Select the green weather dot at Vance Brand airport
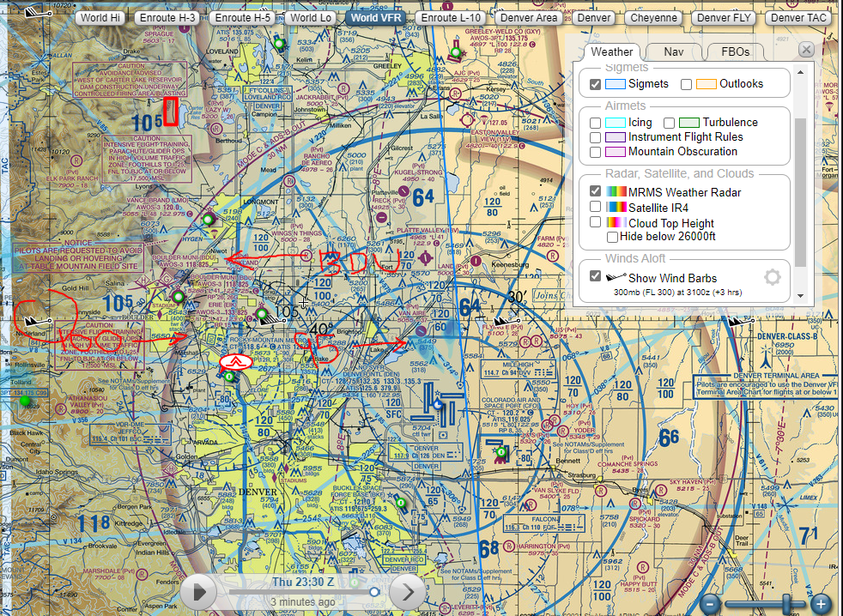843x616 pixels. pyautogui.click(x=208, y=220)
